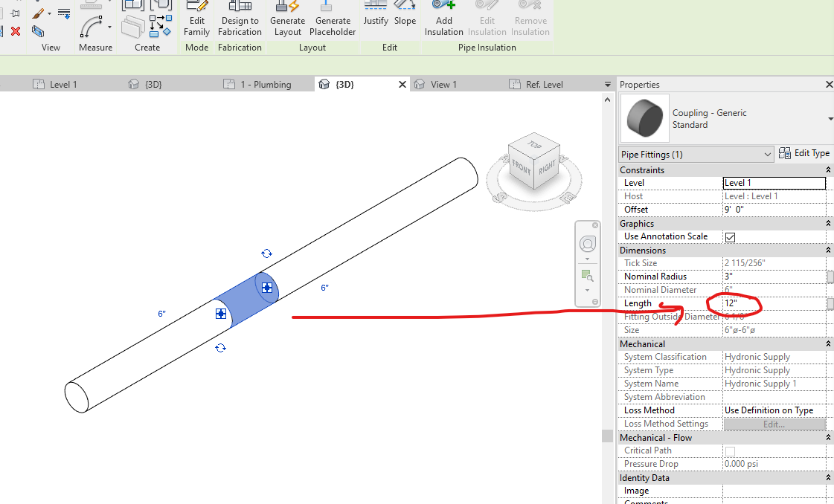This screenshot has width=834, height=504.
Task: Collapse the Dimensions section
Action: pos(828,251)
